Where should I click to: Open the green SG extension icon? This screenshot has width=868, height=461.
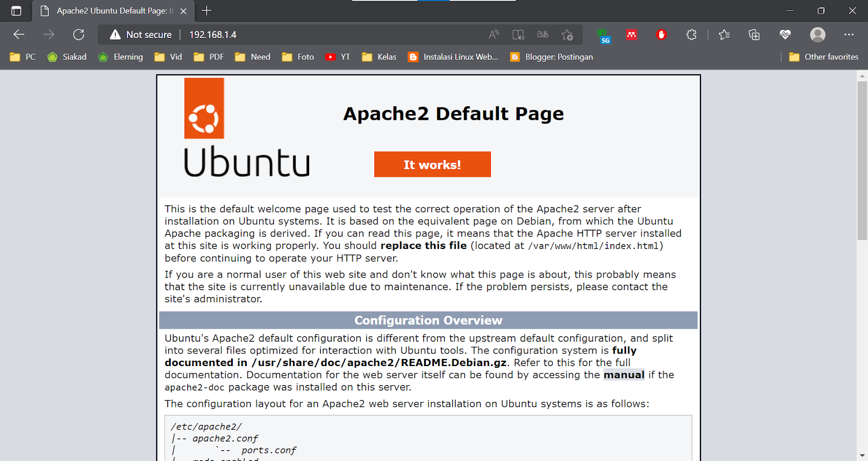(x=603, y=36)
